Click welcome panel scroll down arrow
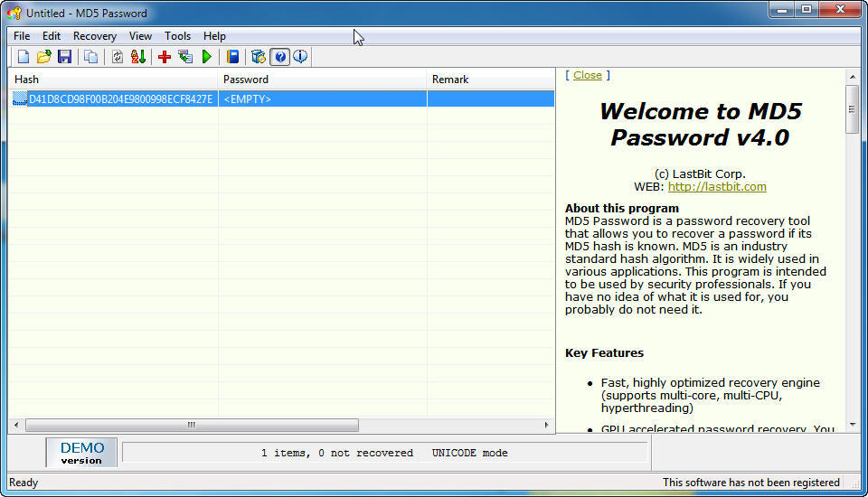The image size is (868, 497). [x=853, y=425]
